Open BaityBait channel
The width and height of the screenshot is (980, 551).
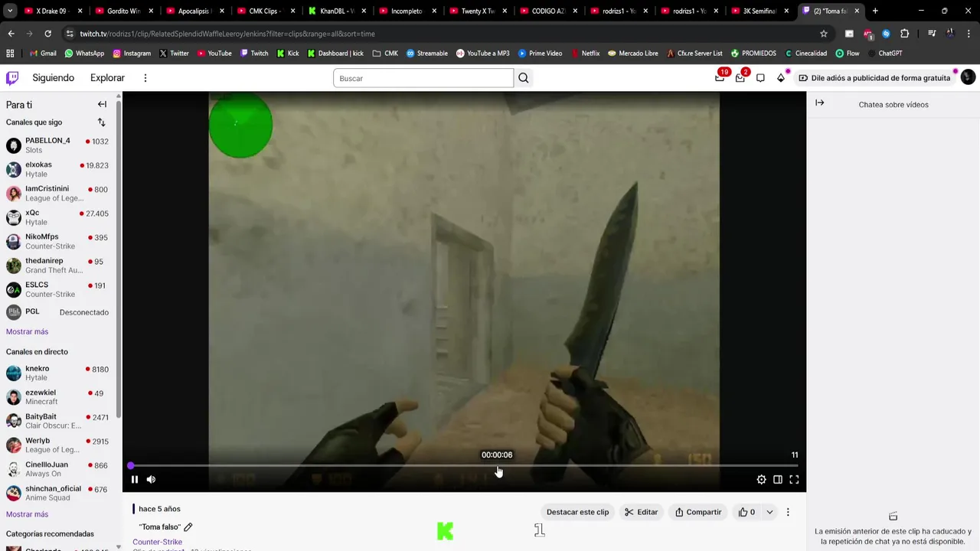point(57,421)
